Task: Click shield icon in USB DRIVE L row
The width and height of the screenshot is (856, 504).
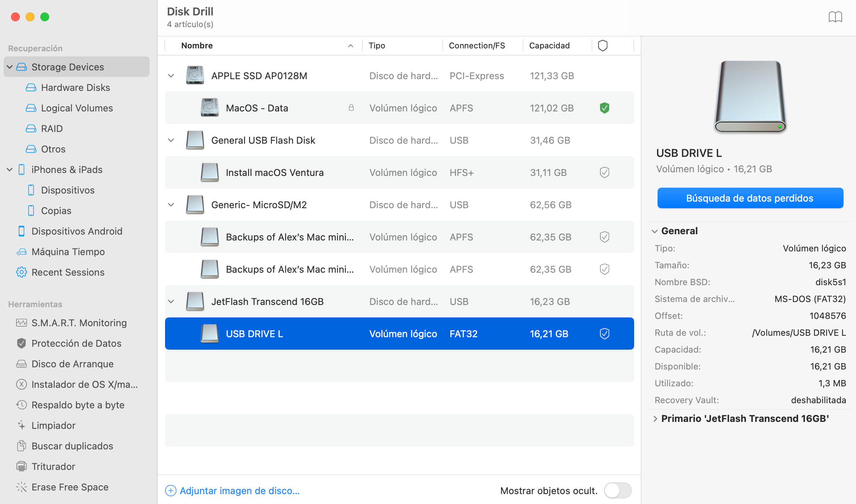Action: click(x=604, y=334)
